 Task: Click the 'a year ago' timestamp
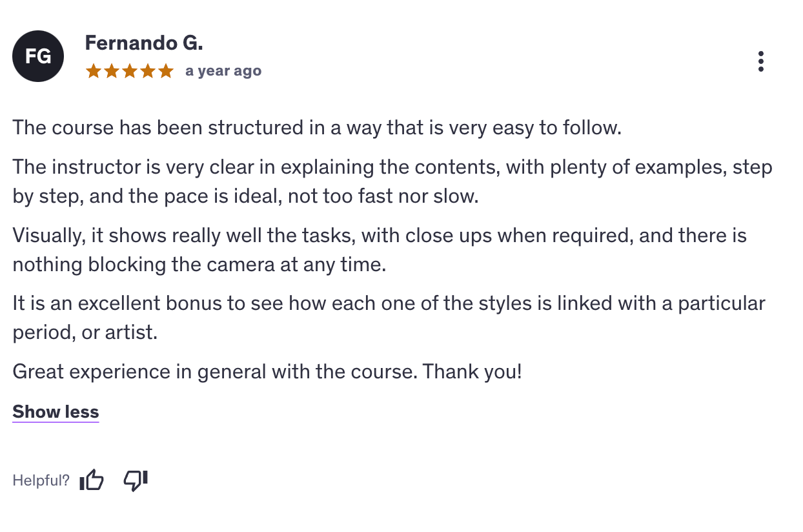pos(223,71)
